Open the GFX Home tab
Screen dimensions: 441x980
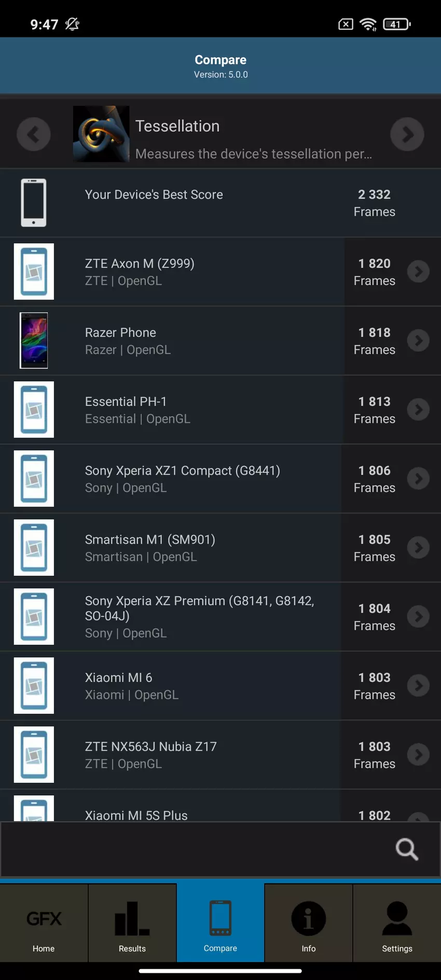pyautogui.click(x=44, y=925)
